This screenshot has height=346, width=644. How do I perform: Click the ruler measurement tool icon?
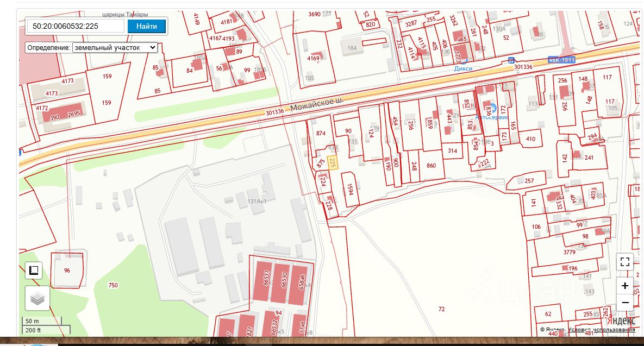pyautogui.click(x=34, y=270)
